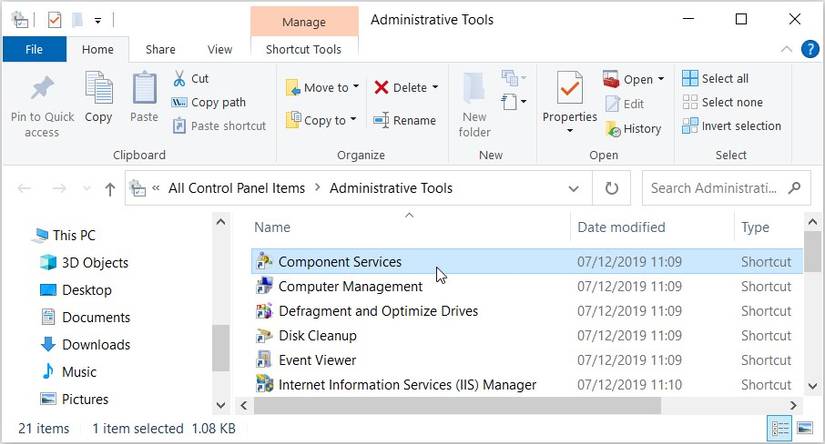Click the New folder icon

[x=474, y=89]
